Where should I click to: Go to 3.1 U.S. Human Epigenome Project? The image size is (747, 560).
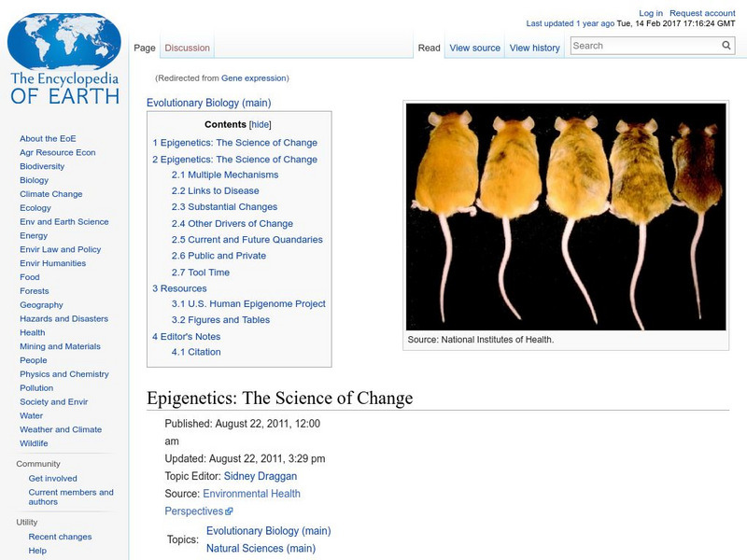coord(248,304)
